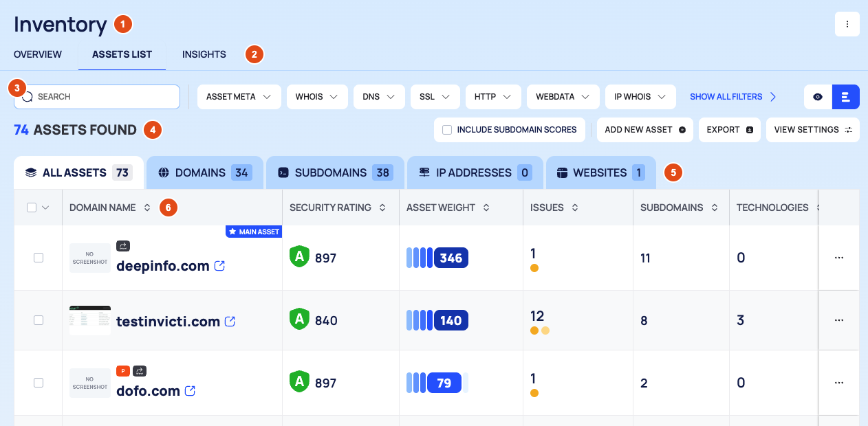
Task: Open the three-dot page options menu
Action: pyautogui.click(x=847, y=24)
